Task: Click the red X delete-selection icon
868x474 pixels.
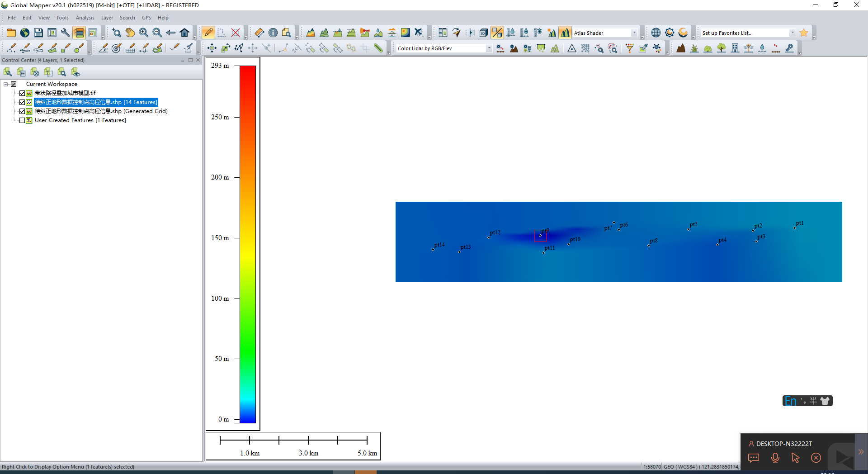Action: [236, 33]
